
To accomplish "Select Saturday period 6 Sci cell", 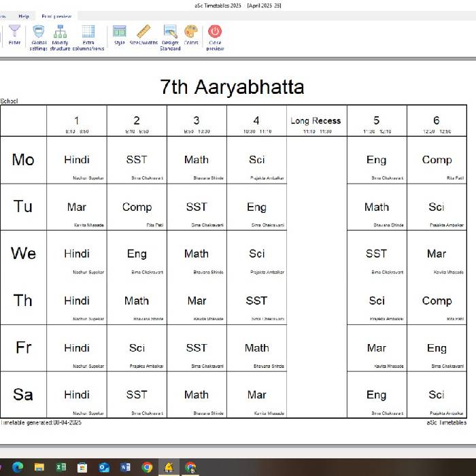I will point(437,394).
